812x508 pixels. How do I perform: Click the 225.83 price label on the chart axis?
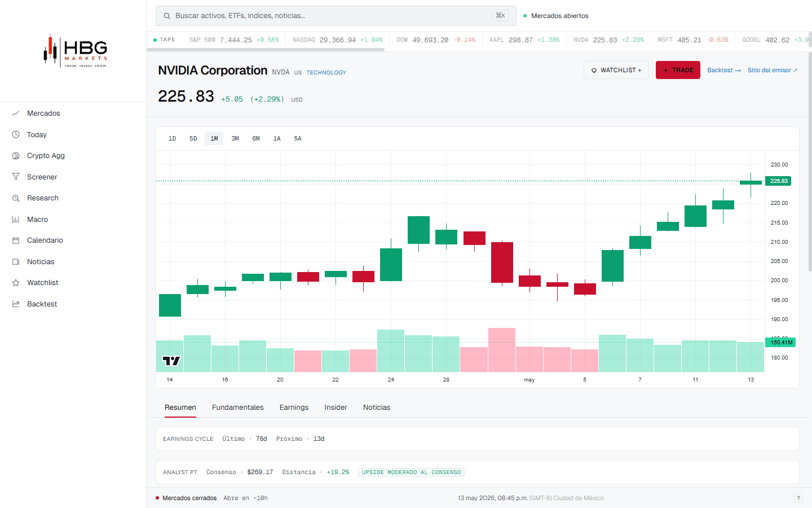(779, 181)
